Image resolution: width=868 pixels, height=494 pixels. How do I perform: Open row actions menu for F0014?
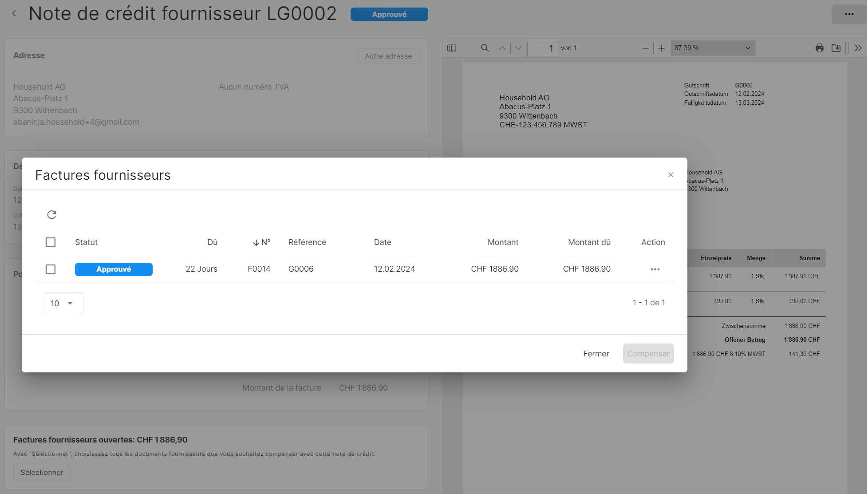(x=655, y=269)
